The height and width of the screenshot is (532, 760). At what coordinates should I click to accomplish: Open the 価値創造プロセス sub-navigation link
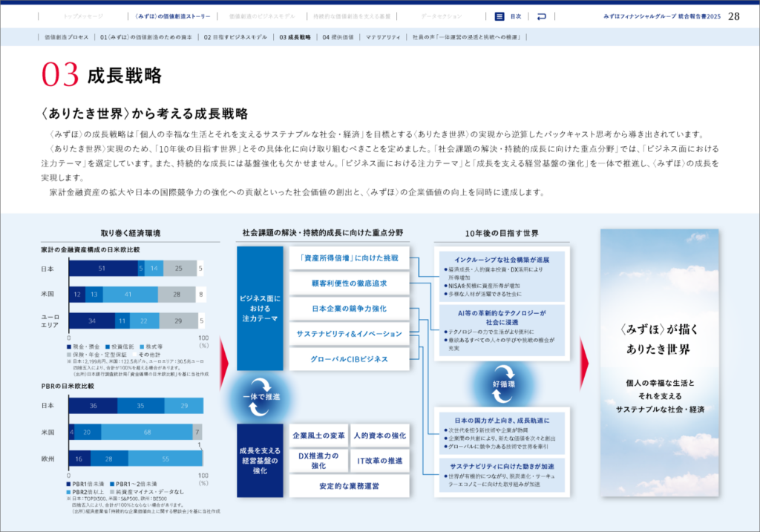click(66, 36)
